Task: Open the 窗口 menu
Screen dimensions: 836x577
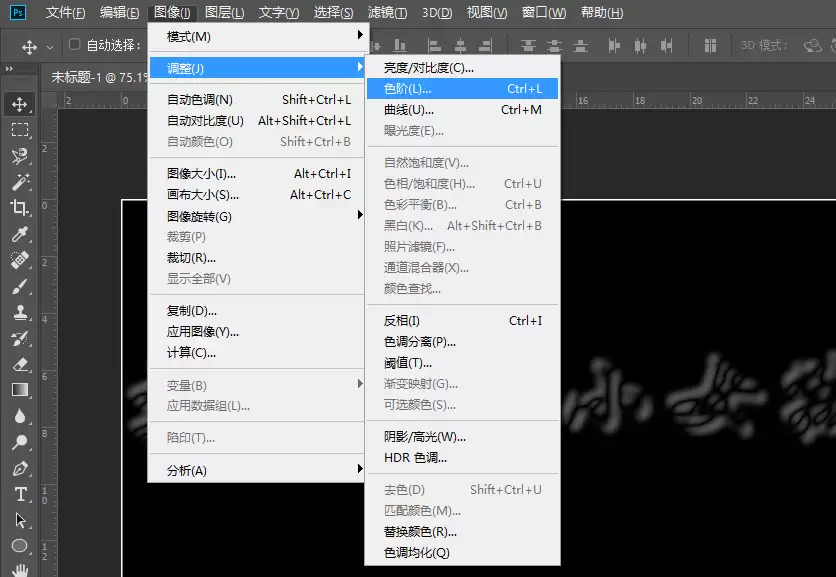Action: (x=543, y=12)
